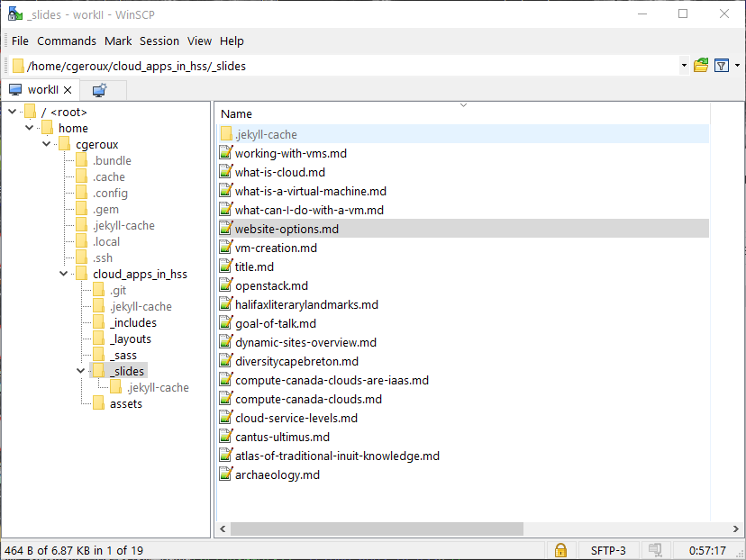The width and height of the screenshot is (746, 560).
Task: Click the file icon of cloud-service-levels.md
Action: coord(225,418)
